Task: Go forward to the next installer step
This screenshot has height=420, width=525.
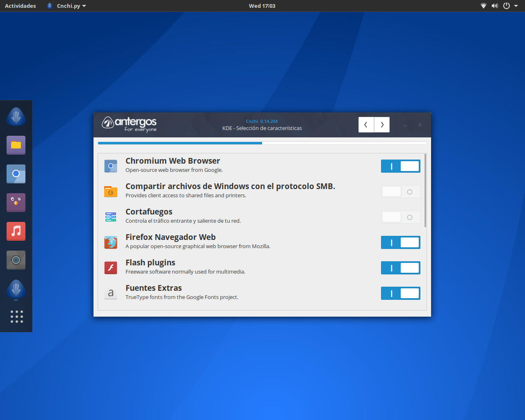Action: (382, 125)
